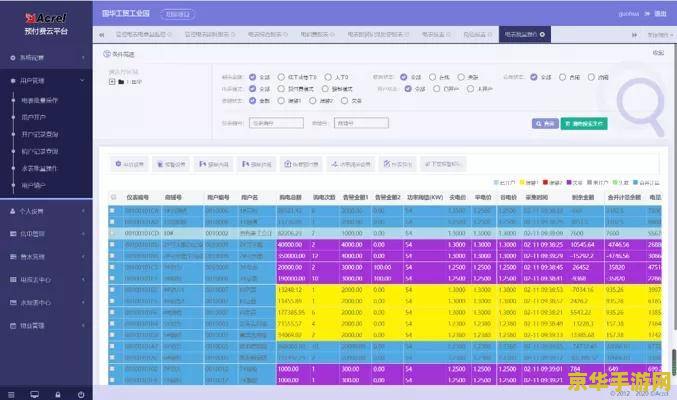
Task: Click the toolbar button with the share-node icon
Action: coord(351,164)
